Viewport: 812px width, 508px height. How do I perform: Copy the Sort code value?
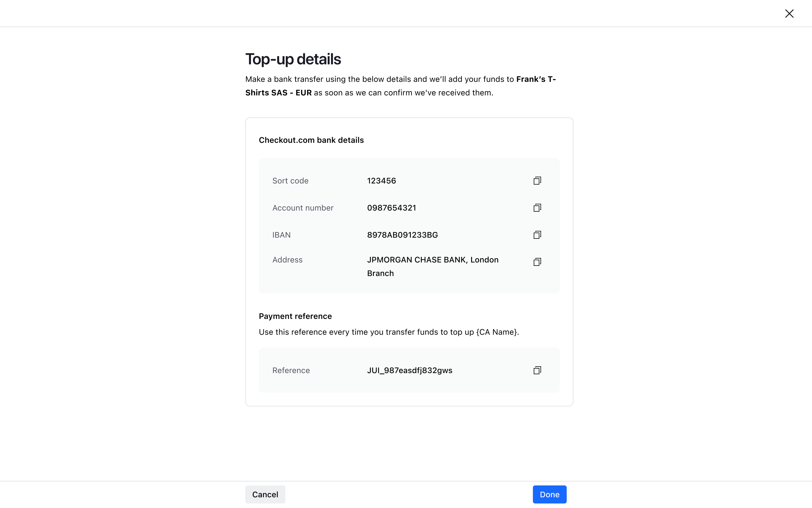pyautogui.click(x=537, y=181)
